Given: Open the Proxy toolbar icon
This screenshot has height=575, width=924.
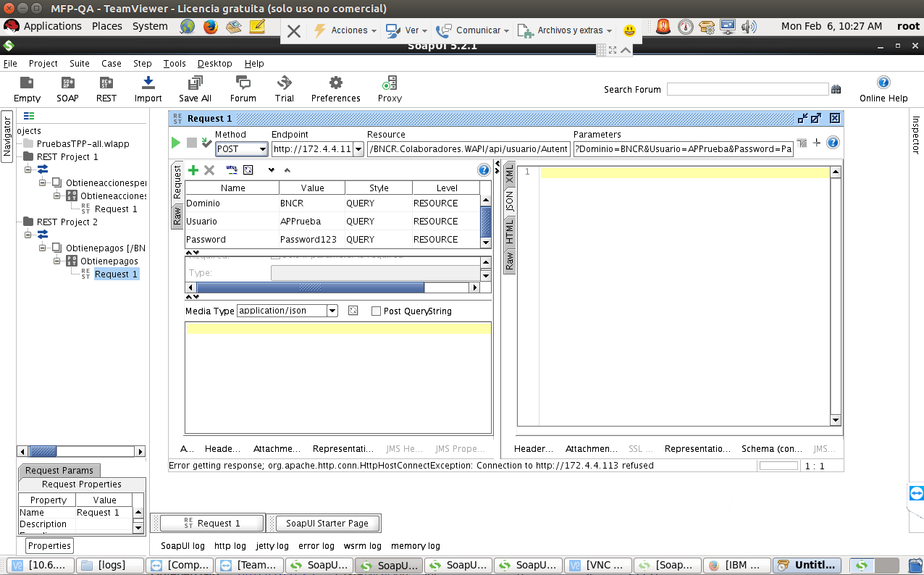Looking at the screenshot, I should click(x=390, y=88).
